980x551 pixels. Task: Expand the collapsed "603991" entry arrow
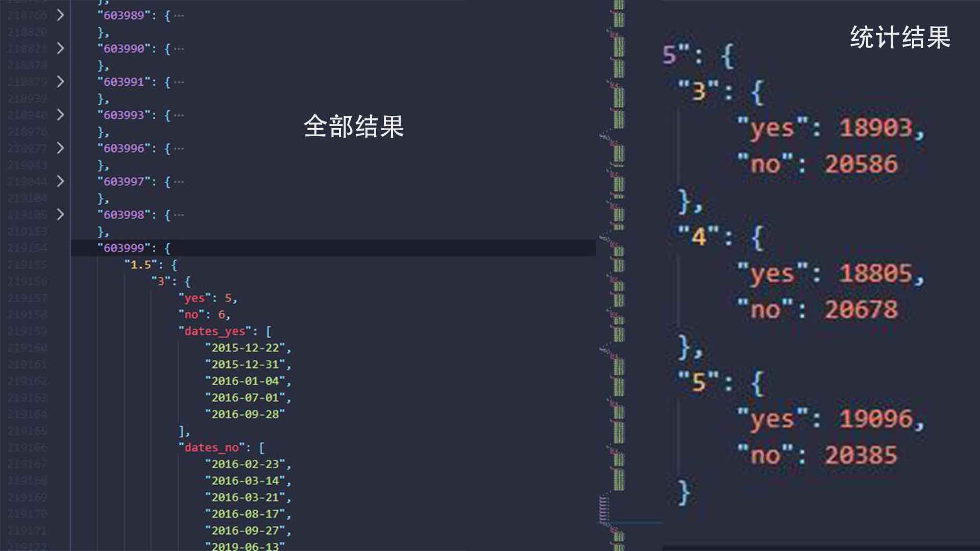pyautogui.click(x=60, y=82)
